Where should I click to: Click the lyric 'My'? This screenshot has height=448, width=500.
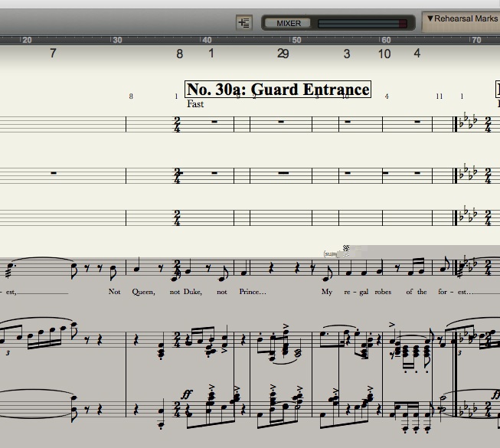pos(326,292)
